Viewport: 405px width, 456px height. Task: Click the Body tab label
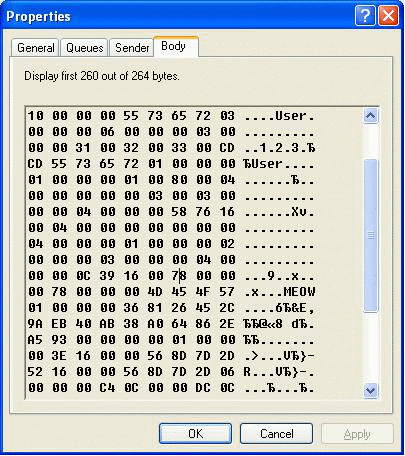click(x=173, y=46)
